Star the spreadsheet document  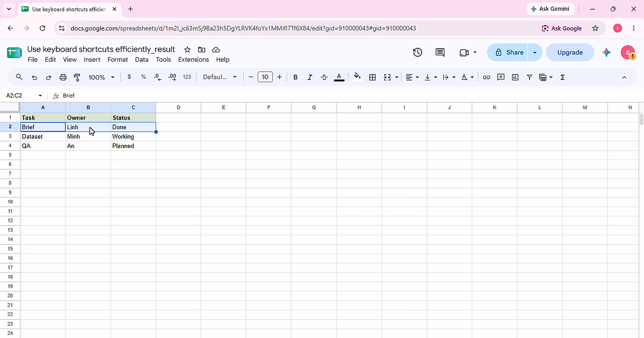pyautogui.click(x=187, y=49)
